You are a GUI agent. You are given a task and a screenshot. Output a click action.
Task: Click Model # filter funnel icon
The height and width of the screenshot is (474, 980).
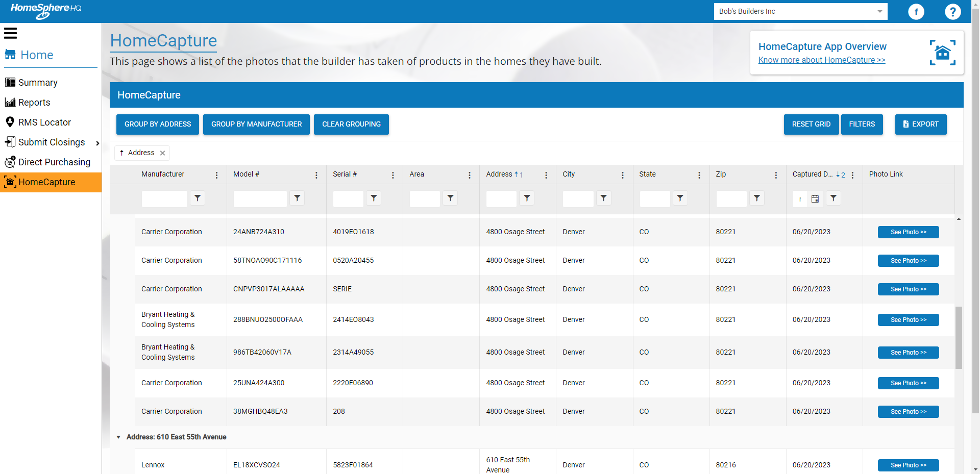click(x=297, y=198)
